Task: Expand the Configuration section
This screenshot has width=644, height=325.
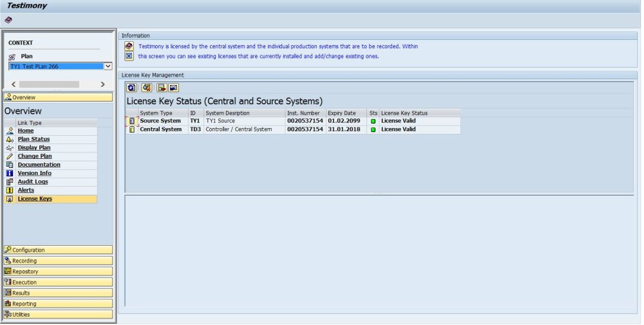Action: (58, 250)
